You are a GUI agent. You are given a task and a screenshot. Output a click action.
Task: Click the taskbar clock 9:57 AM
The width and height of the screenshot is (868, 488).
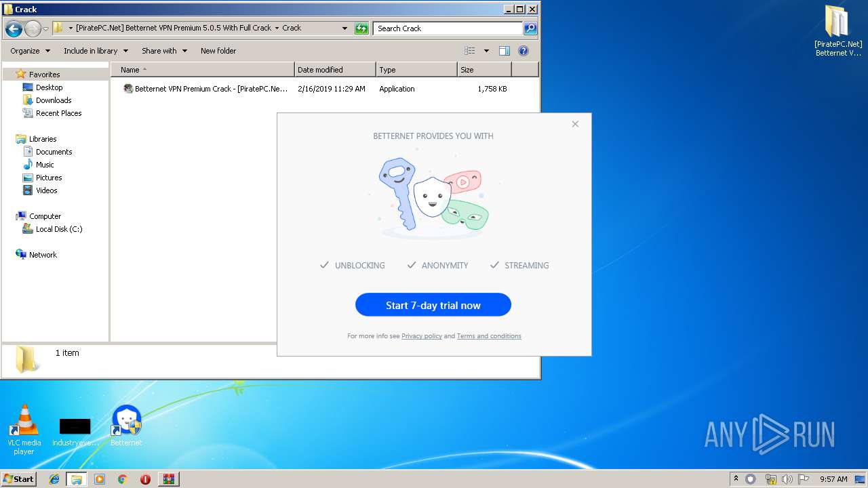833,479
